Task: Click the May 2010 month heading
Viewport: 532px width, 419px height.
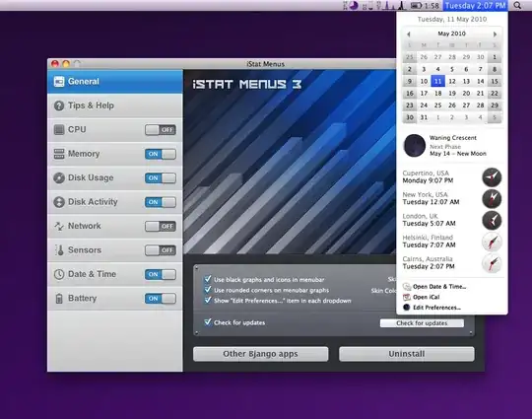Action: coord(451,34)
